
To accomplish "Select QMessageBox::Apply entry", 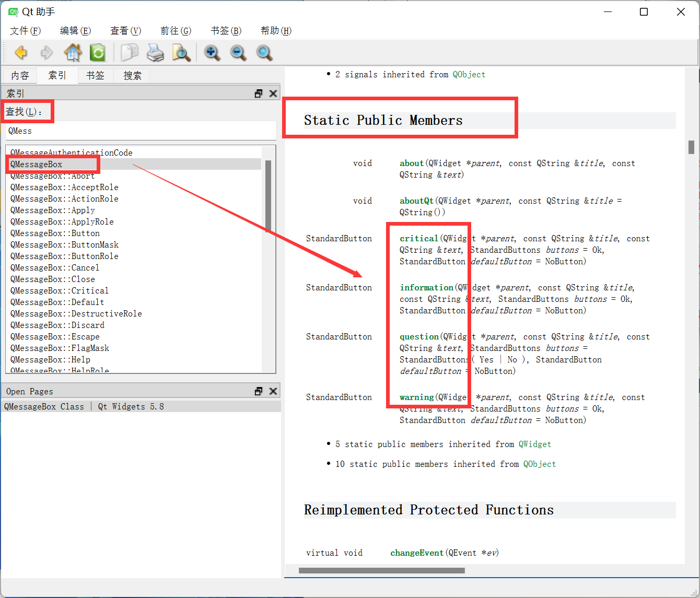I will (x=52, y=210).
